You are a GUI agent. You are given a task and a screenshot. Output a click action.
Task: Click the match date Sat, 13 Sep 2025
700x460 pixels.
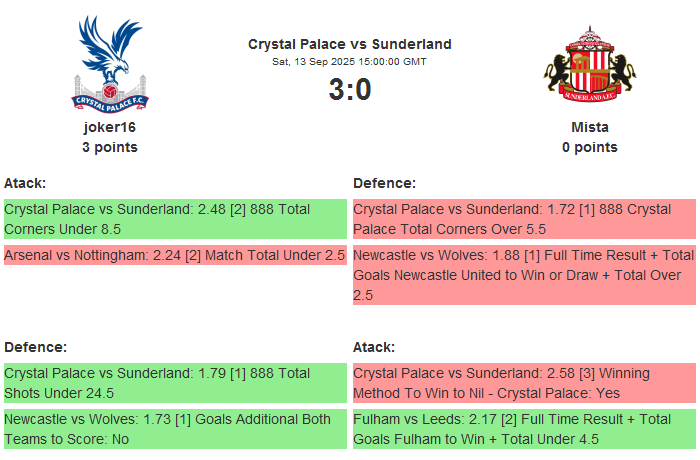(x=350, y=62)
